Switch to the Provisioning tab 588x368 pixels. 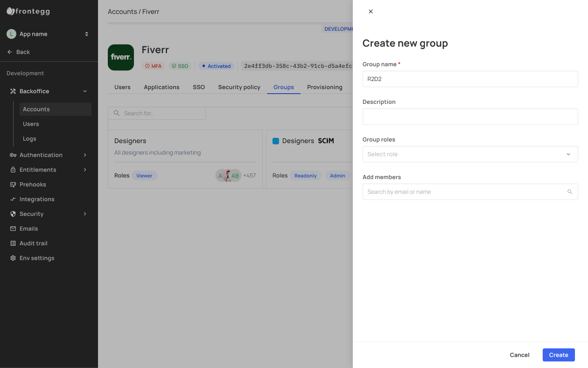pos(325,87)
